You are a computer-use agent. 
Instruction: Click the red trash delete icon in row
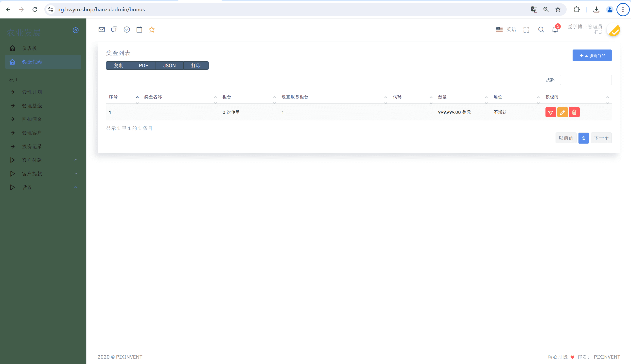tap(574, 112)
